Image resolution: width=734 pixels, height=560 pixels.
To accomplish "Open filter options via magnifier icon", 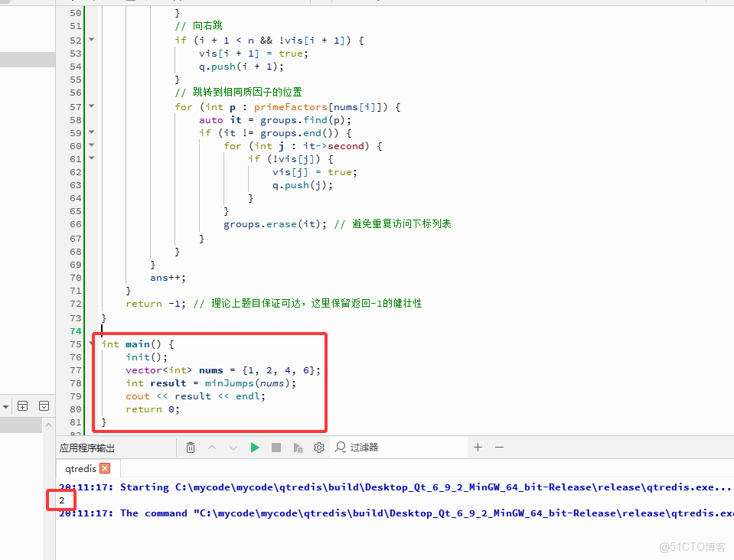I will (x=341, y=448).
